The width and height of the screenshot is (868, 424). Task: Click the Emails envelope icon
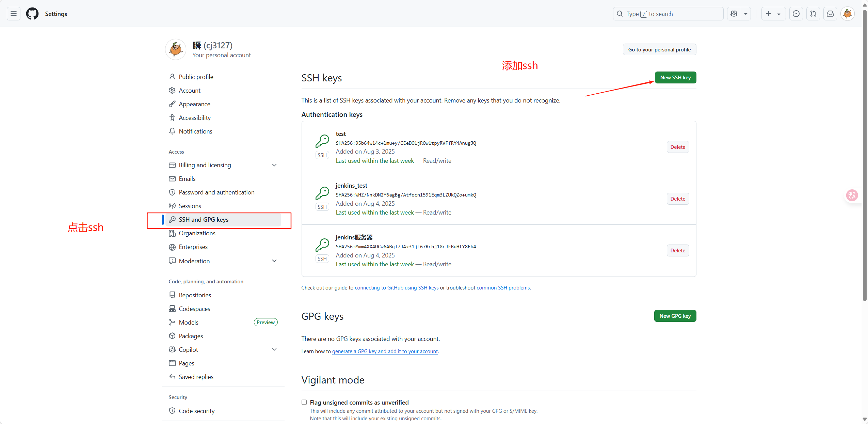point(172,178)
